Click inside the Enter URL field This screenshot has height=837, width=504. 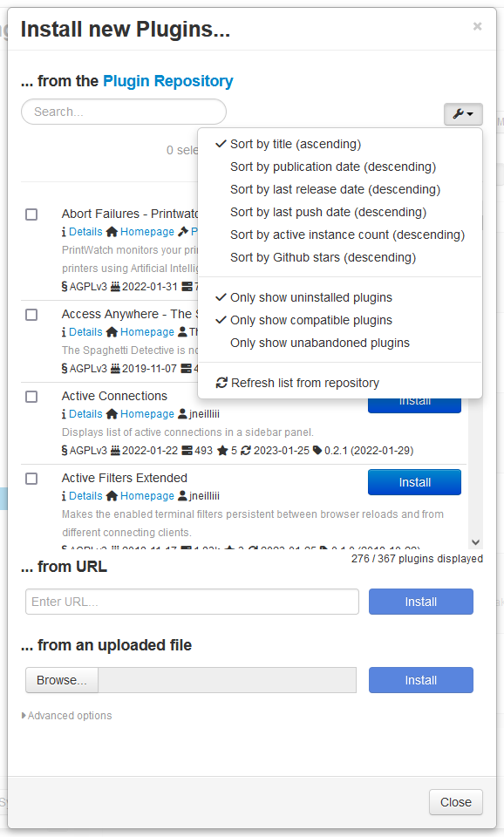pyautogui.click(x=193, y=601)
